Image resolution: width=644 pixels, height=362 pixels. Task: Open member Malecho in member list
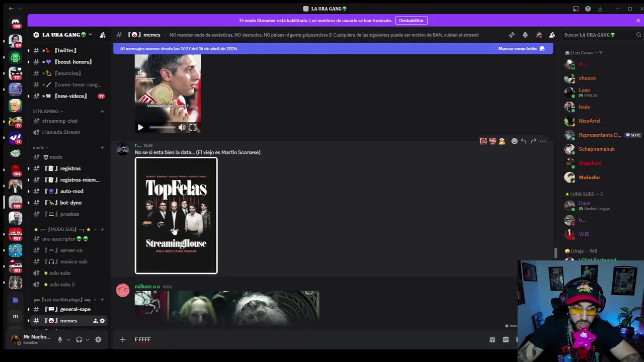click(589, 177)
